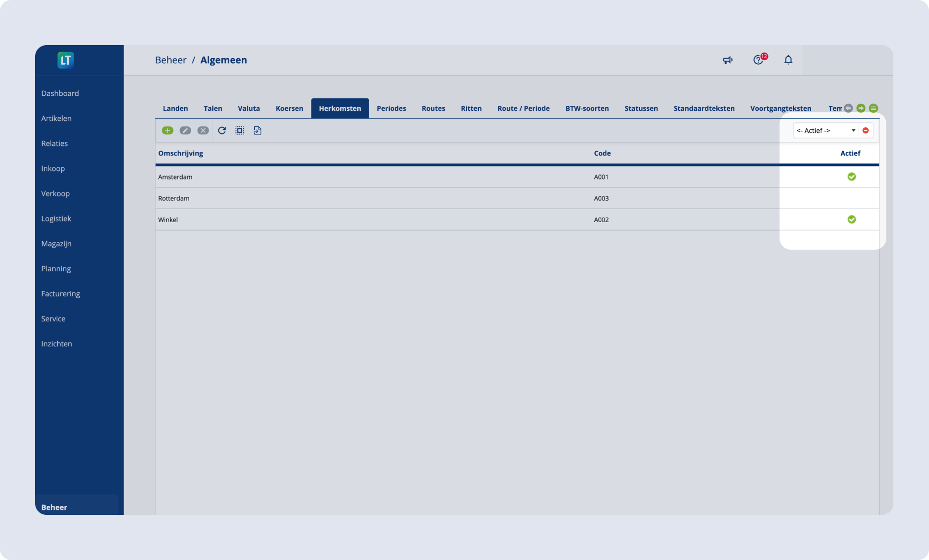Sort by the Omschrijving column header
This screenshot has height=560, width=929.
[x=181, y=153]
